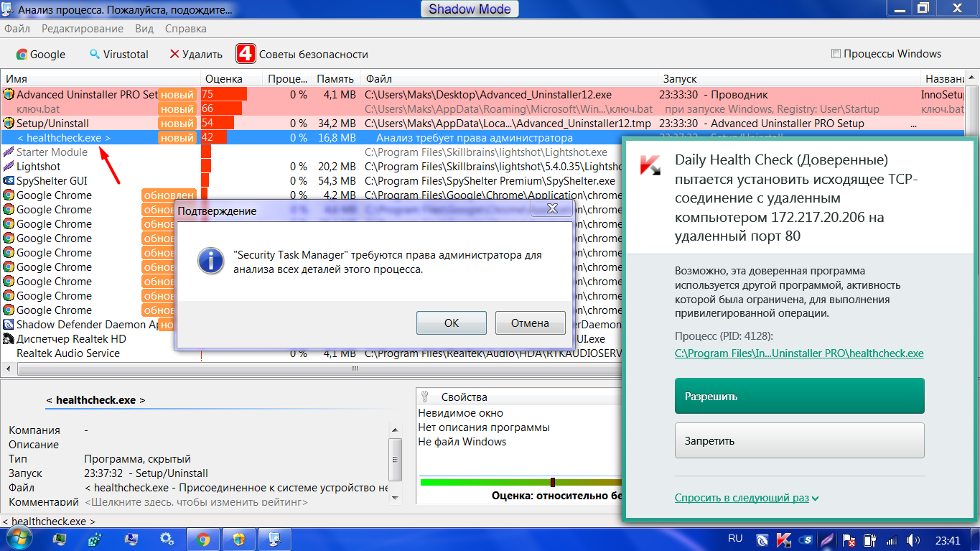The height and width of the screenshot is (551, 980).
Task: Open the Action Center flag tray icon
Action: click(849, 539)
